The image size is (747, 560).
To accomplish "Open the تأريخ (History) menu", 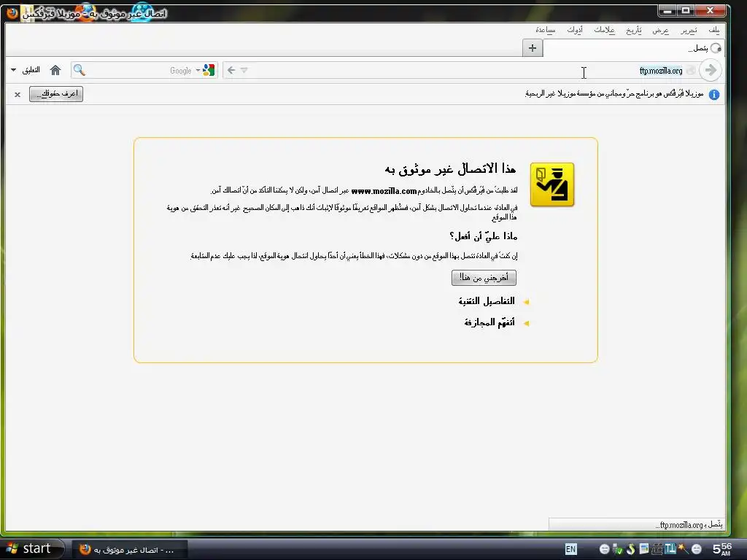I will coord(634,31).
